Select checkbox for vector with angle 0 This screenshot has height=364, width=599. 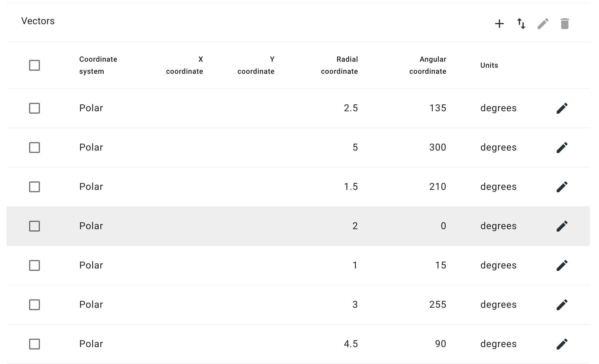click(x=34, y=226)
